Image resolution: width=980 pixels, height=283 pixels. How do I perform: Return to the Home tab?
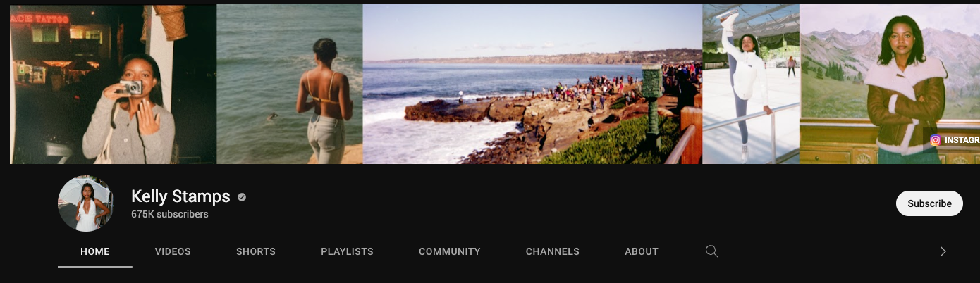pos(95,251)
